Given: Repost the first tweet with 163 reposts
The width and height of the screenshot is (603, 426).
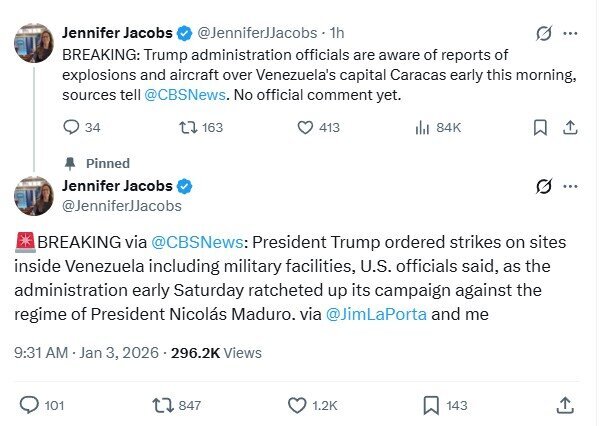Looking at the screenshot, I should (186, 127).
